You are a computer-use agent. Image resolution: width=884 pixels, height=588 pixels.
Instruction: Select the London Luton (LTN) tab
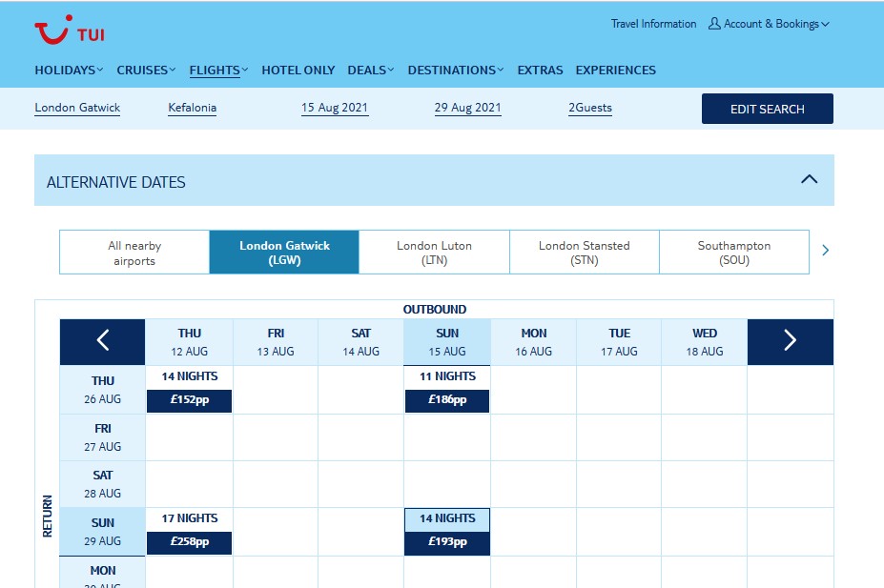click(x=434, y=253)
